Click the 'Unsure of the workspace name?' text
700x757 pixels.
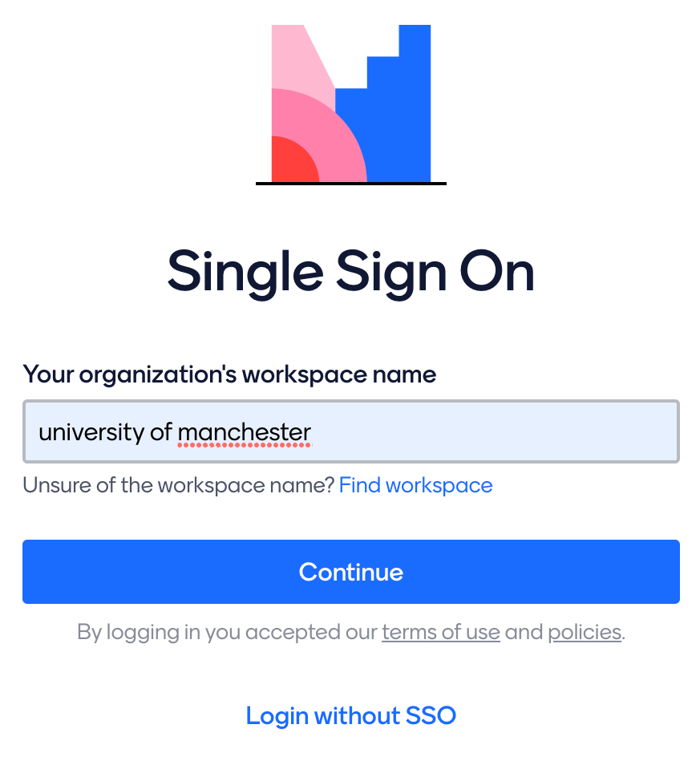tap(178, 485)
